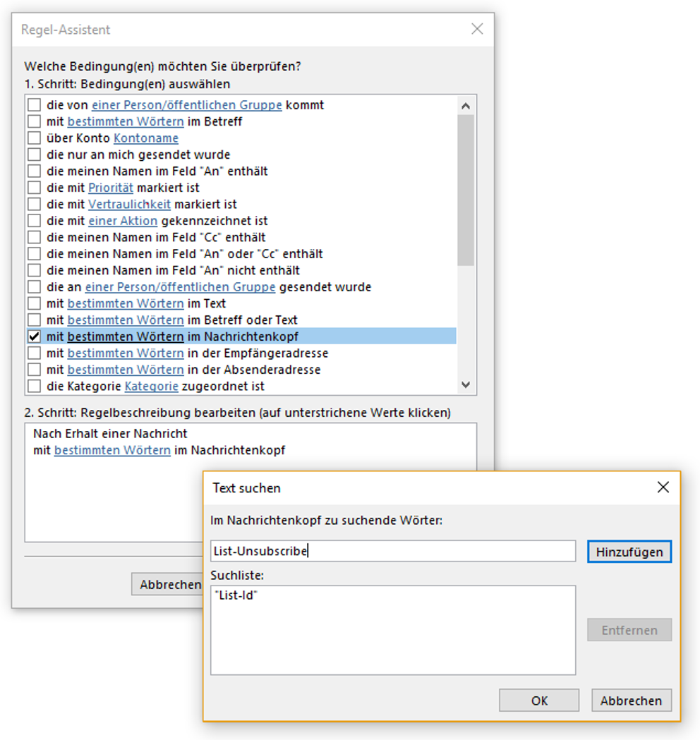
Task: Close the Text suchen dialog
Action: tap(663, 487)
